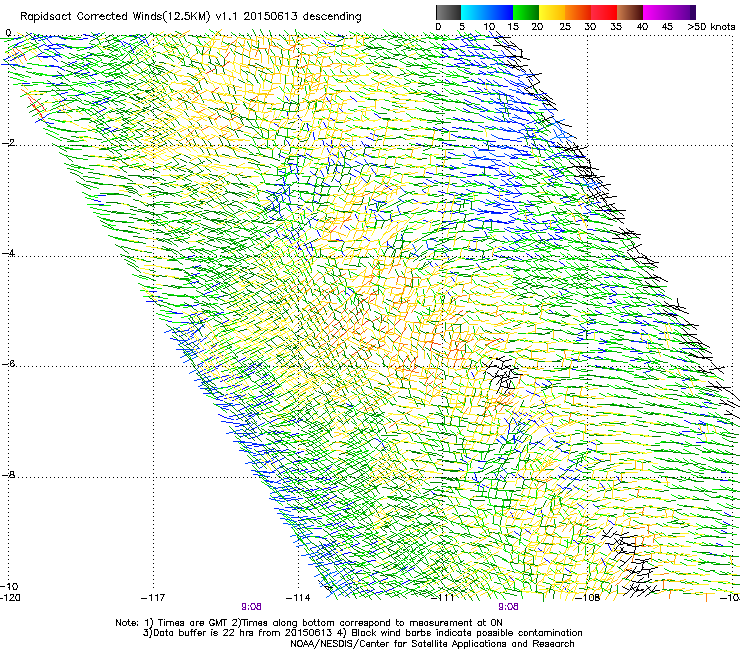Click the cyan 5–10 knots legend swatch
740x650 pixels.
473,12
